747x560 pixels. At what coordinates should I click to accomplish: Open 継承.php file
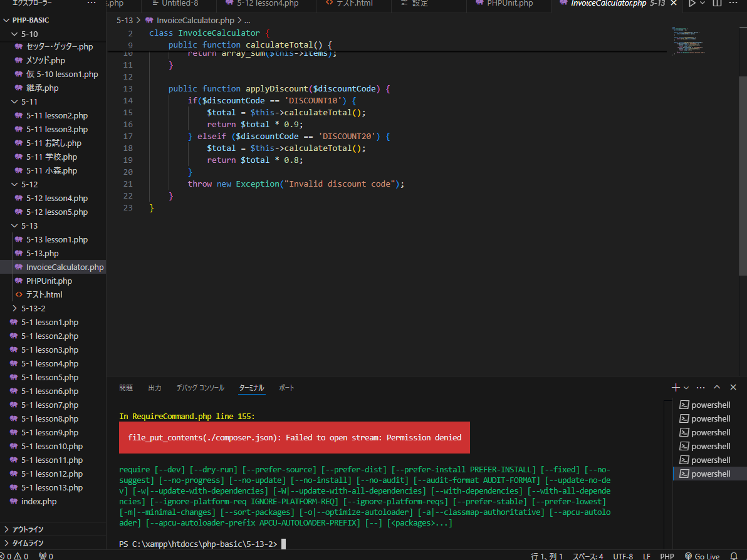pyautogui.click(x=53, y=88)
